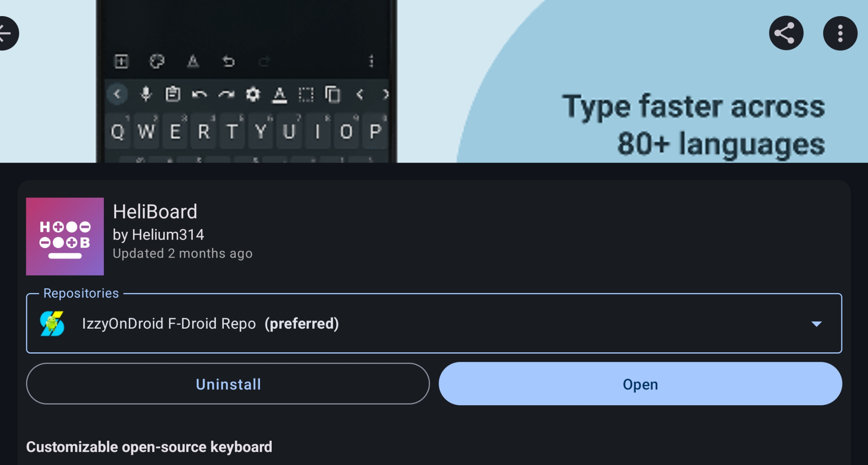Open the clipboard icon in keyboard toolbar
The image size is (868, 465).
(x=172, y=94)
